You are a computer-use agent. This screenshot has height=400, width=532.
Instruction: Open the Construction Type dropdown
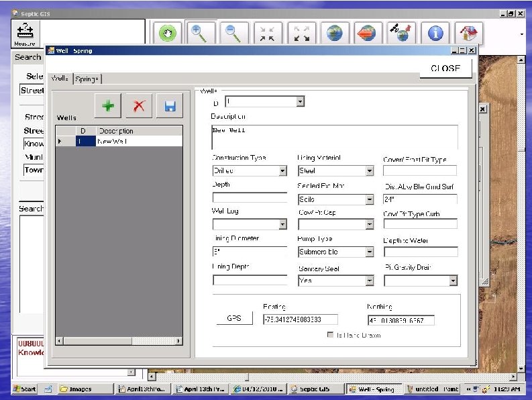pyautogui.click(x=282, y=170)
